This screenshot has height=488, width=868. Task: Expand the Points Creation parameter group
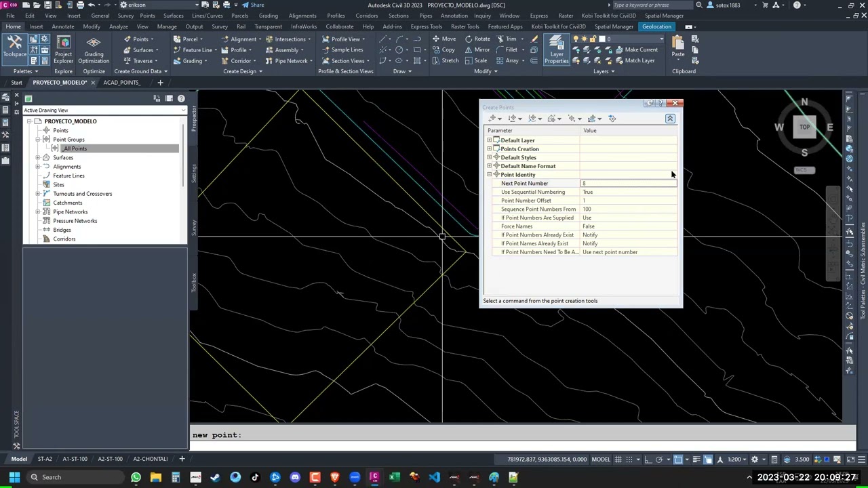click(490, 149)
